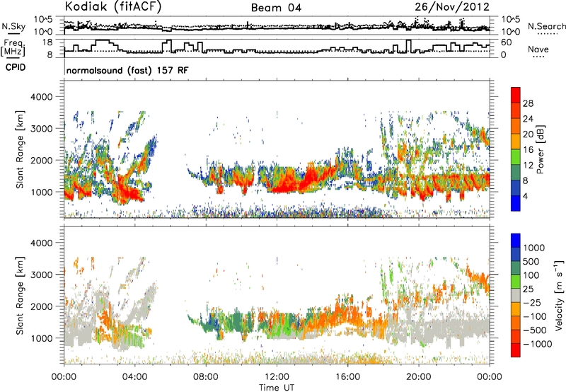Click the "28" value on Power color bar

pyautogui.click(x=528, y=103)
